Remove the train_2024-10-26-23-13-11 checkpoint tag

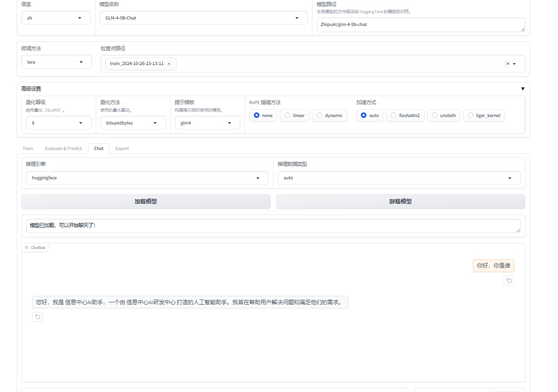tap(169, 64)
